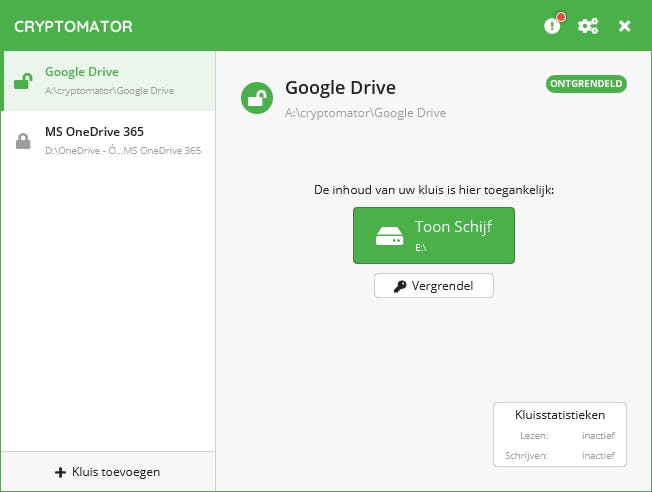The height and width of the screenshot is (492, 652).
Task: Open the update notification alert icon
Action: pyautogui.click(x=553, y=26)
